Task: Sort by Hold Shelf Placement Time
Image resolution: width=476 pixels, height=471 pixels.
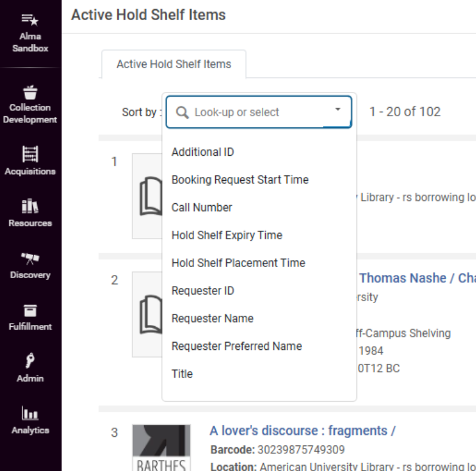Action: click(x=238, y=263)
